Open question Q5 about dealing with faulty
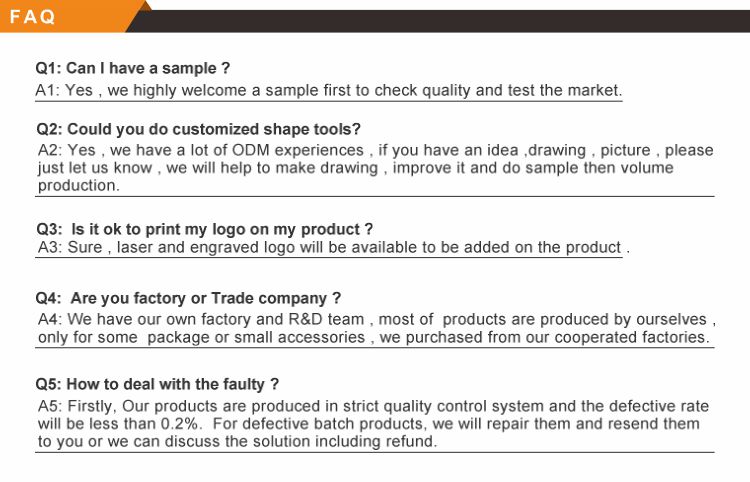The width and height of the screenshot is (750, 482). tap(157, 384)
